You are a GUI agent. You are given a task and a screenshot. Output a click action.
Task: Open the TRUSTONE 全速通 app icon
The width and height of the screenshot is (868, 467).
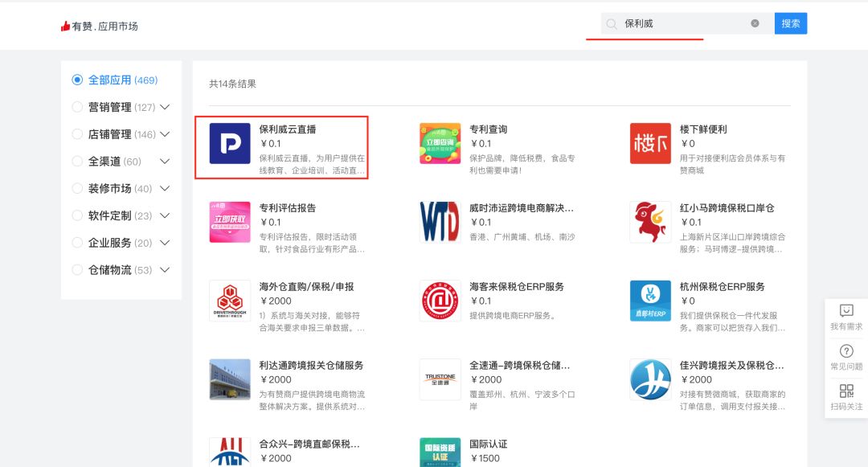[440, 379]
